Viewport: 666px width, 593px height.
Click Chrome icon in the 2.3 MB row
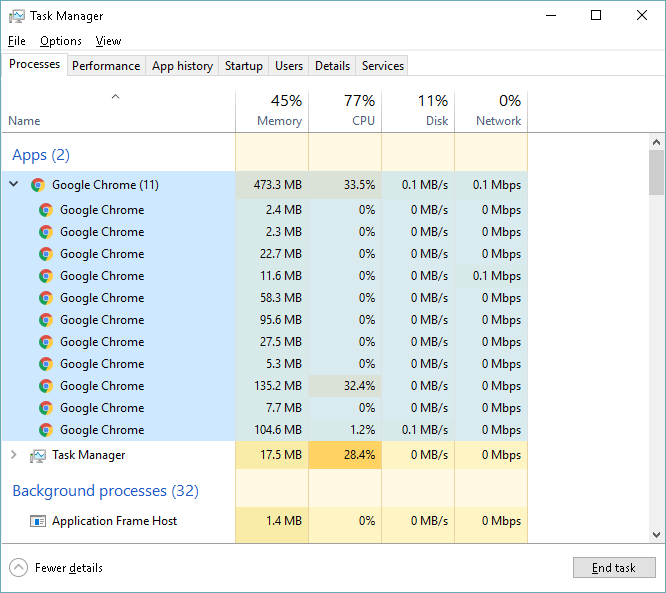pos(46,232)
